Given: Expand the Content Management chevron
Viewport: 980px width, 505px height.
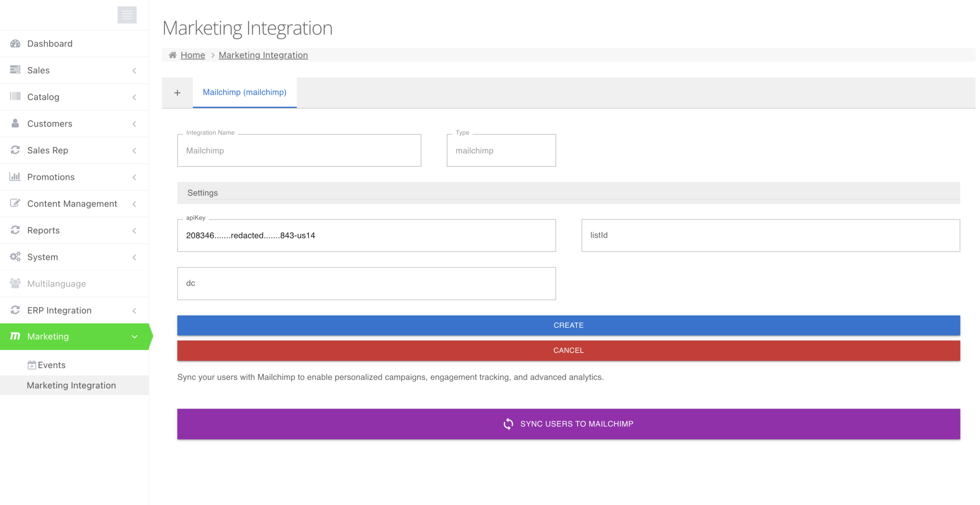Looking at the screenshot, I should tap(134, 204).
